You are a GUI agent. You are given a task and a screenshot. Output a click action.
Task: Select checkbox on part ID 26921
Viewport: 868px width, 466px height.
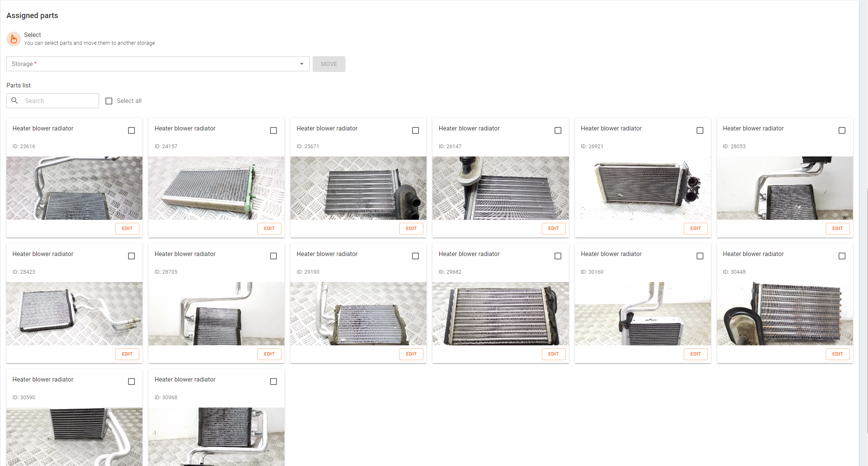pyautogui.click(x=700, y=130)
